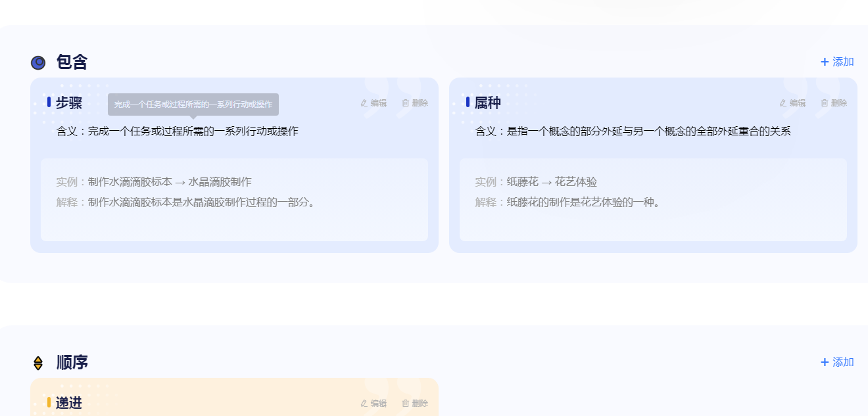868x416 pixels.
Task: Click the 顺序 section heading
Action: [x=72, y=362]
